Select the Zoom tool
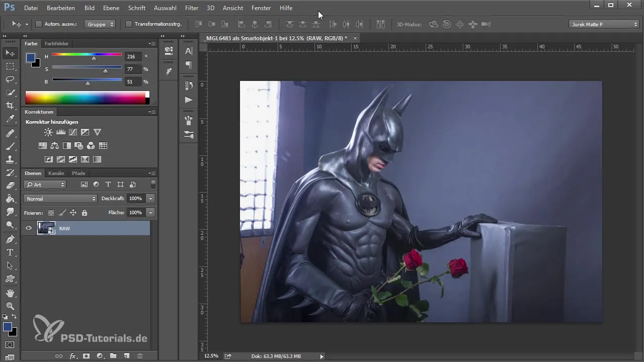Image resolution: width=644 pixels, height=362 pixels. pyautogui.click(x=10, y=306)
